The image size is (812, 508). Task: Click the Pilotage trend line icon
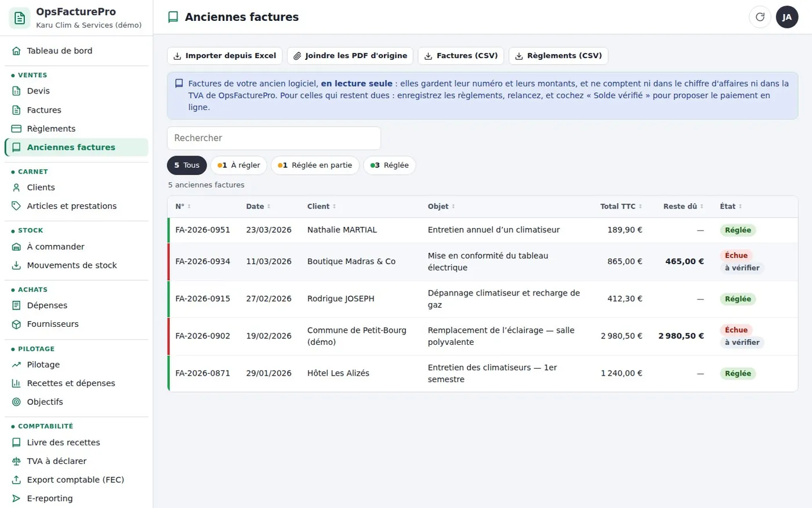tap(16, 365)
